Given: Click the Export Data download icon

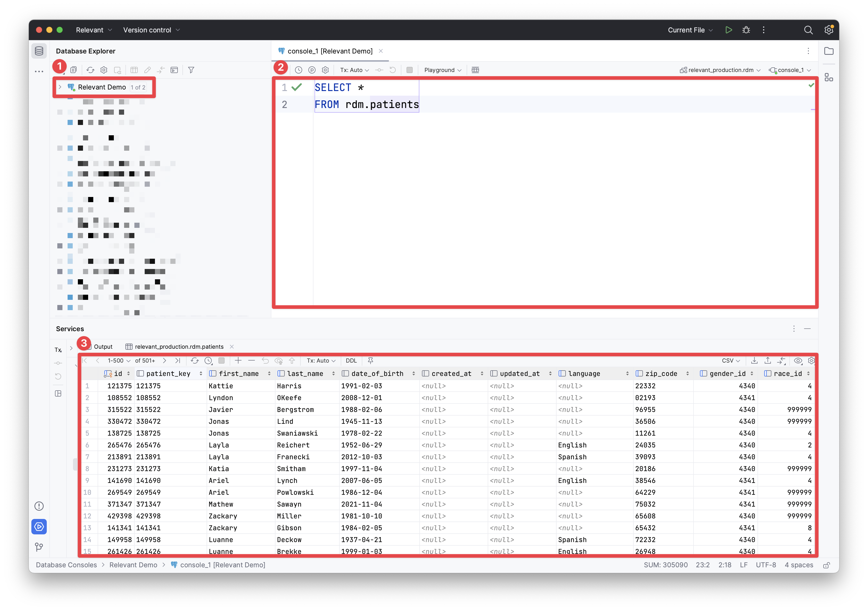Looking at the screenshot, I should (x=754, y=361).
